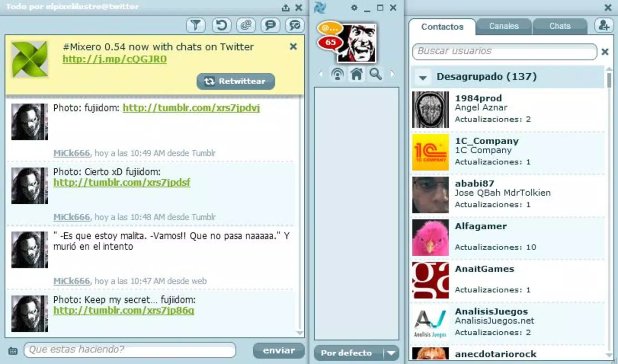Open link http://tumblr.com/xrs7jpdvj
The height and width of the screenshot is (364, 618).
tap(191, 108)
